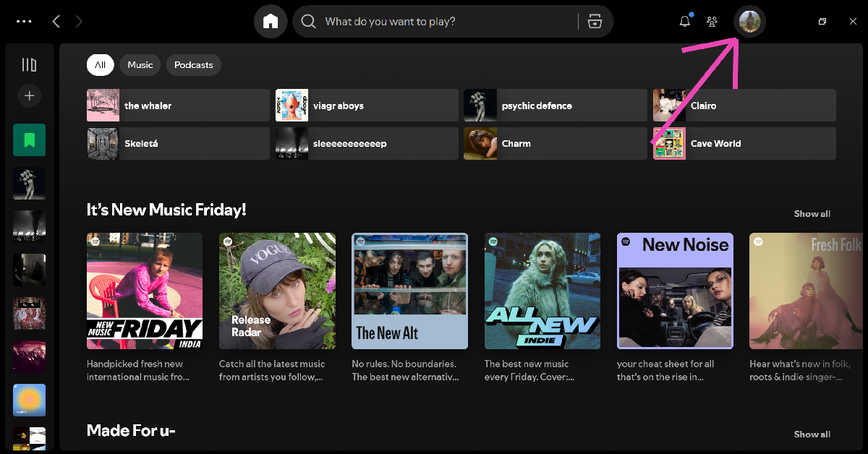Open the New Noise playlist cover

[675, 291]
